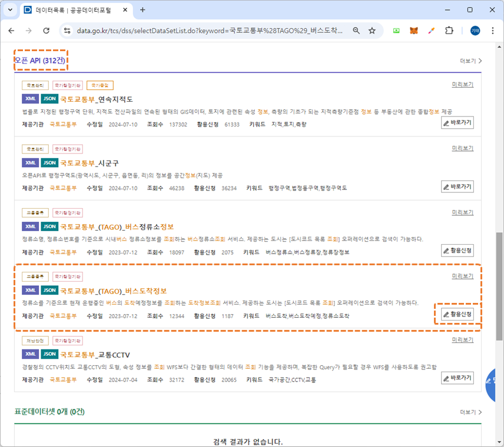Open 미리보기 for 국토교통부_교통CCTV
Screen dimensions: 504x447
pyautogui.click(x=463, y=340)
